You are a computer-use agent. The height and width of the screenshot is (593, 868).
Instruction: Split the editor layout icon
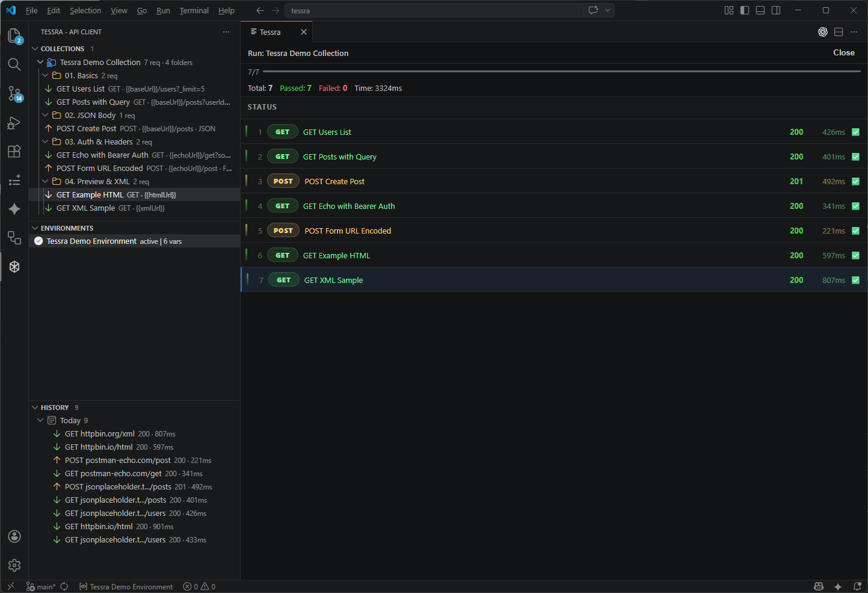[x=839, y=32]
